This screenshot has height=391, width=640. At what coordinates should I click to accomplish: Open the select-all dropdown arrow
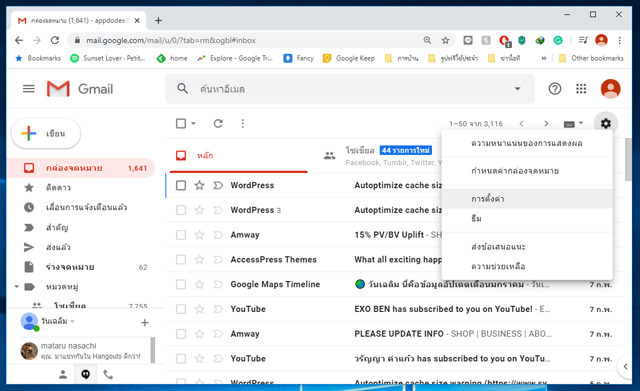point(193,123)
